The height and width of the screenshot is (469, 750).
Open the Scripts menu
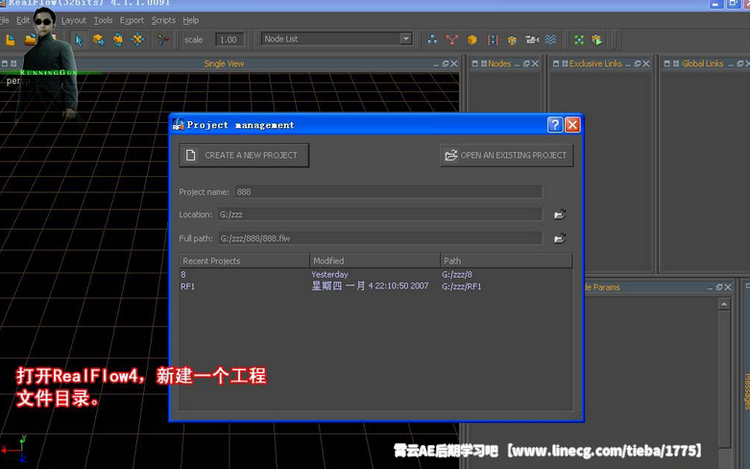164,20
